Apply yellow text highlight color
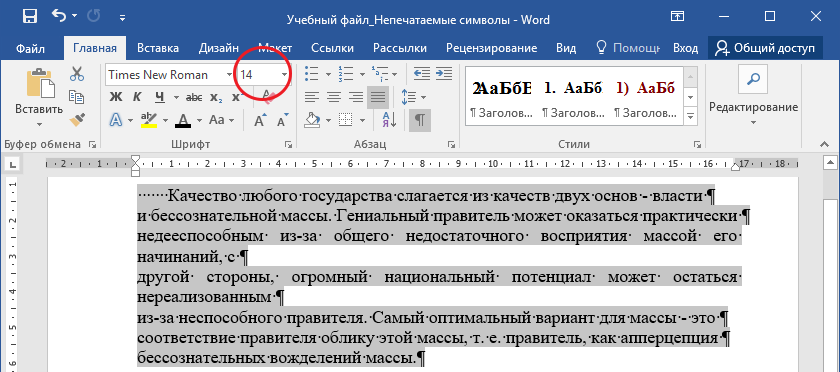The image size is (840, 372). [x=148, y=120]
